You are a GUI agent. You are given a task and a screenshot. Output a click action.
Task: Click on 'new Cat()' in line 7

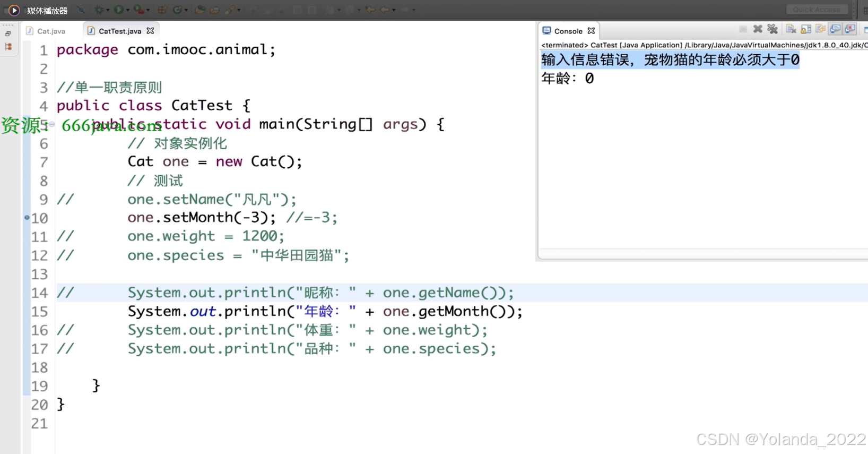tap(255, 161)
